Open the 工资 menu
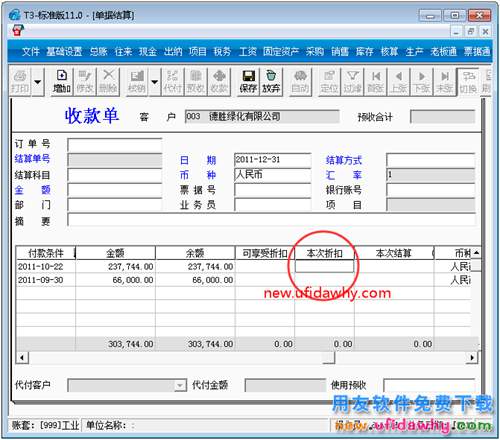Viewport: 500px width, 440px height. [x=248, y=51]
